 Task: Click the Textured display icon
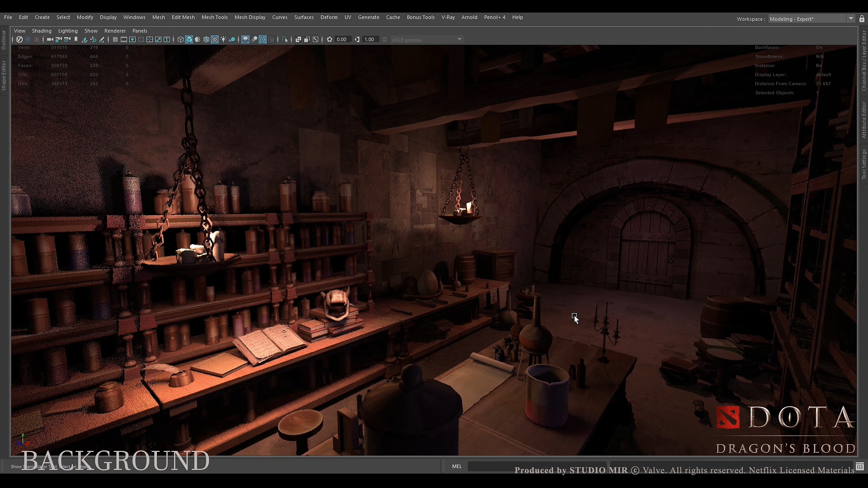pyautogui.click(x=215, y=39)
